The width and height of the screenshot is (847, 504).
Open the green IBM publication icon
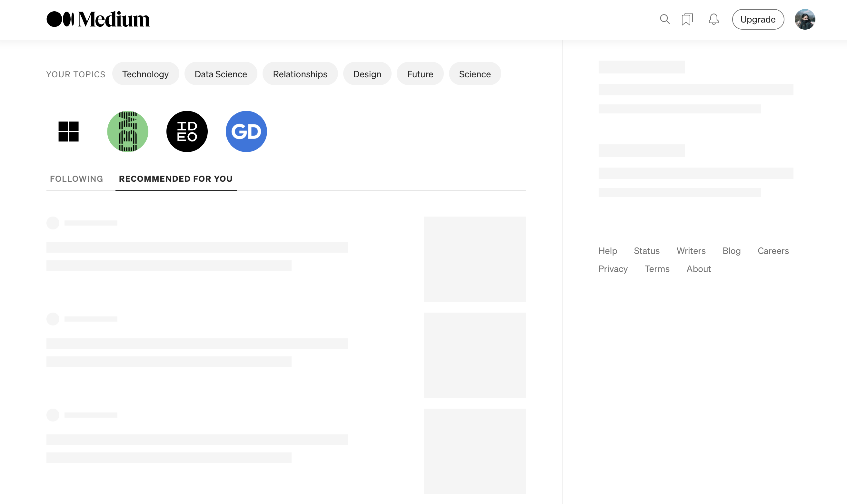tap(127, 131)
